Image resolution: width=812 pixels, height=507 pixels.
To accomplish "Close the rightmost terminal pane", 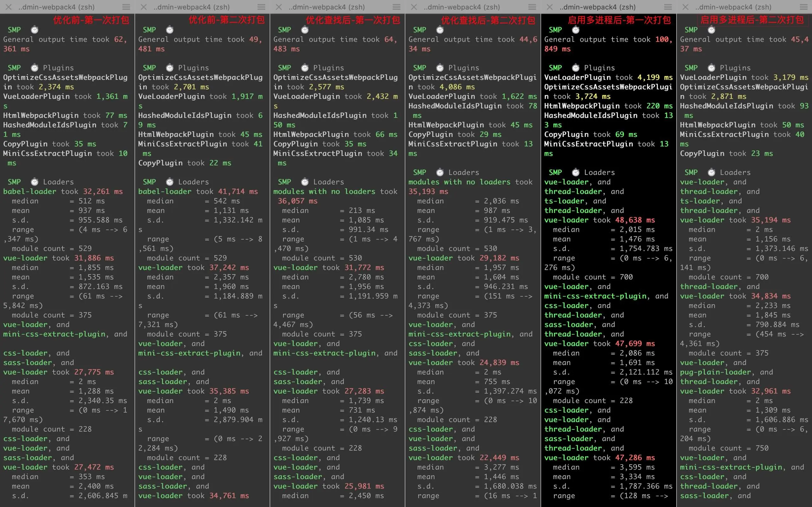I will click(685, 7).
